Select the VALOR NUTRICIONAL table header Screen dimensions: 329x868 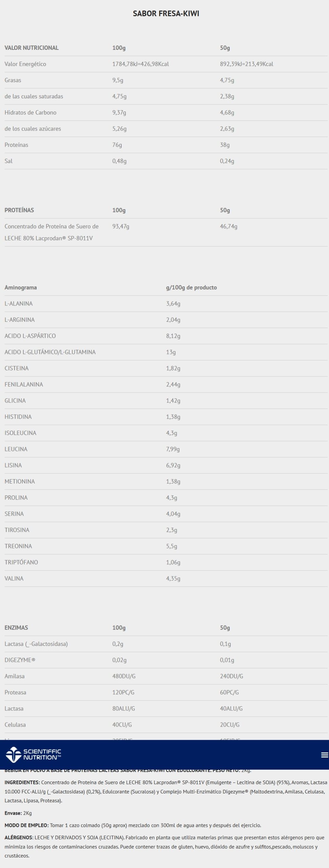[32, 48]
